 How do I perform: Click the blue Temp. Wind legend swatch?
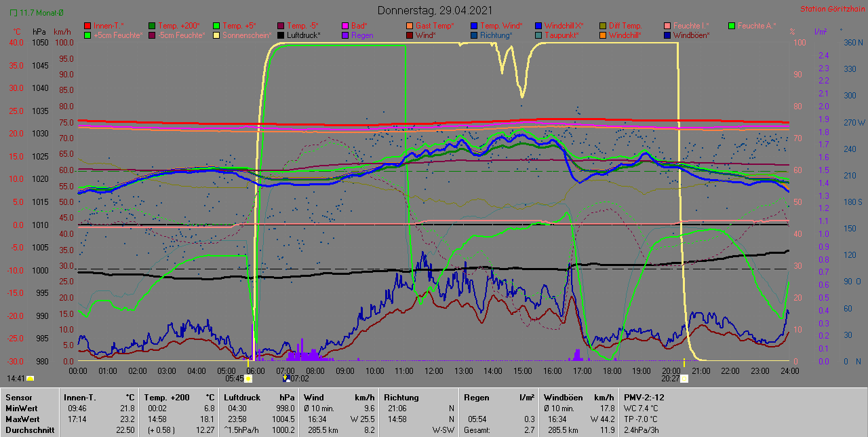point(475,26)
